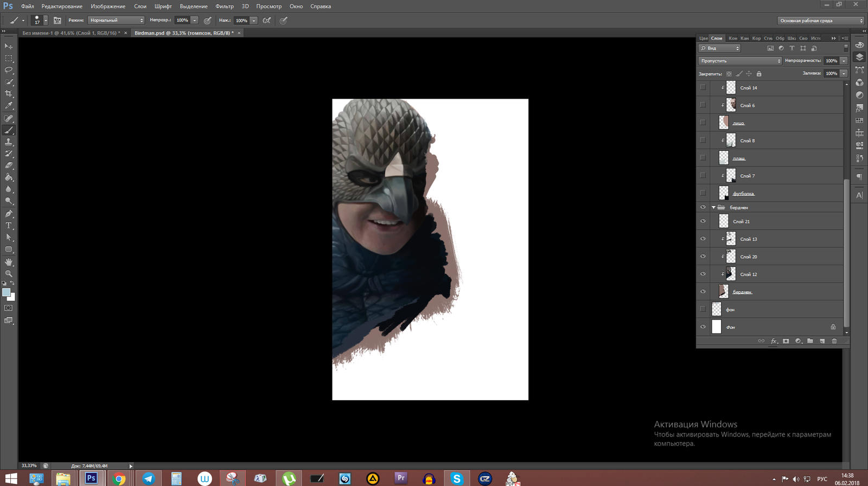Collapse the бердмен layer group
868x486 pixels.
point(713,207)
